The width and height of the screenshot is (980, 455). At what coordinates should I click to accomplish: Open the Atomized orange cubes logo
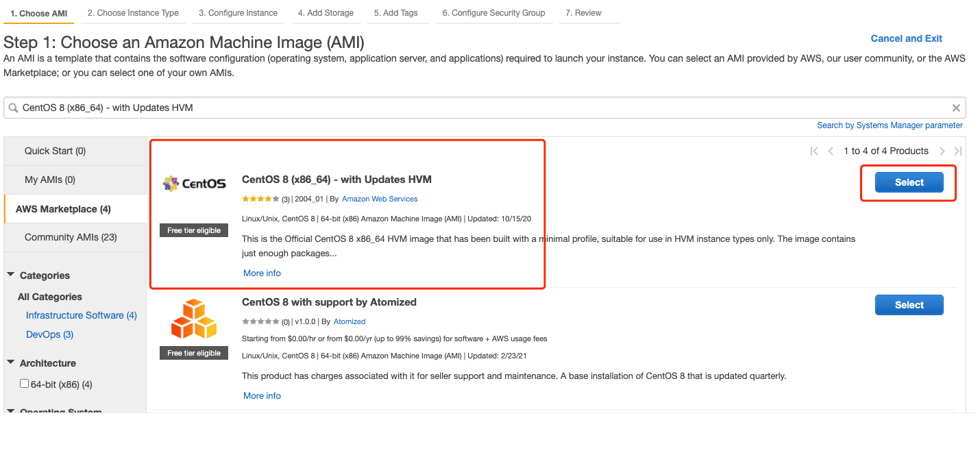pyautogui.click(x=194, y=319)
